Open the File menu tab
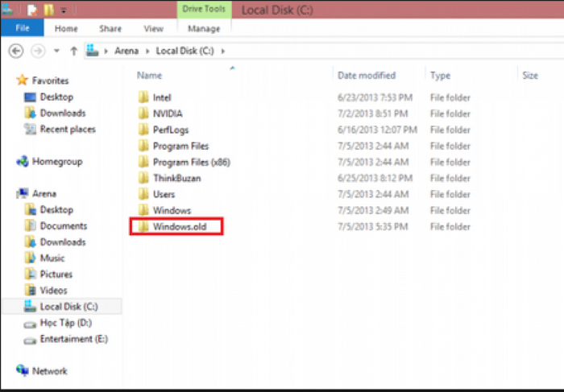Image resolution: width=564 pixels, height=392 pixels. click(x=23, y=28)
